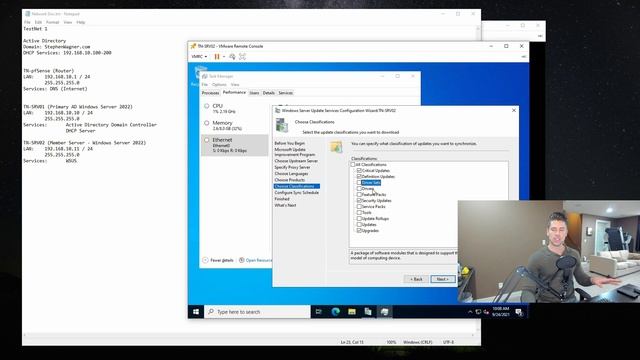Open Notepad Help menu
This screenshot has height=360, width=640.
click(81, 22)
